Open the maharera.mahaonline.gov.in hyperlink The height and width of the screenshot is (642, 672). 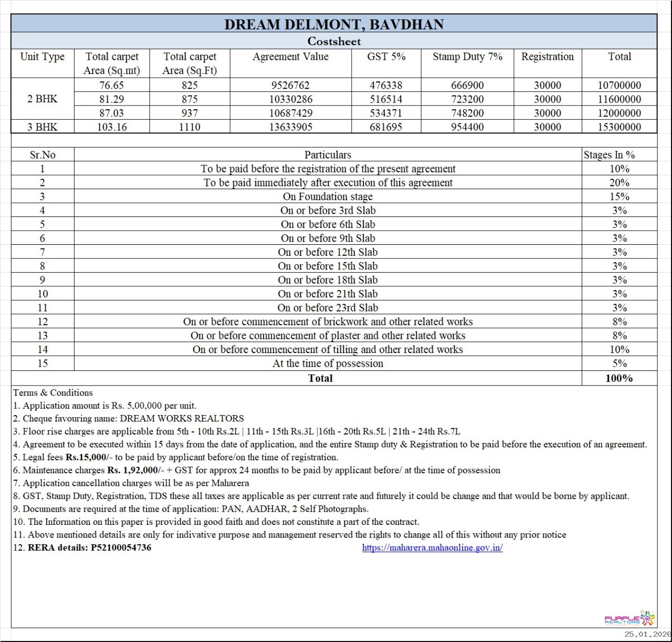[x=432, y=547]
